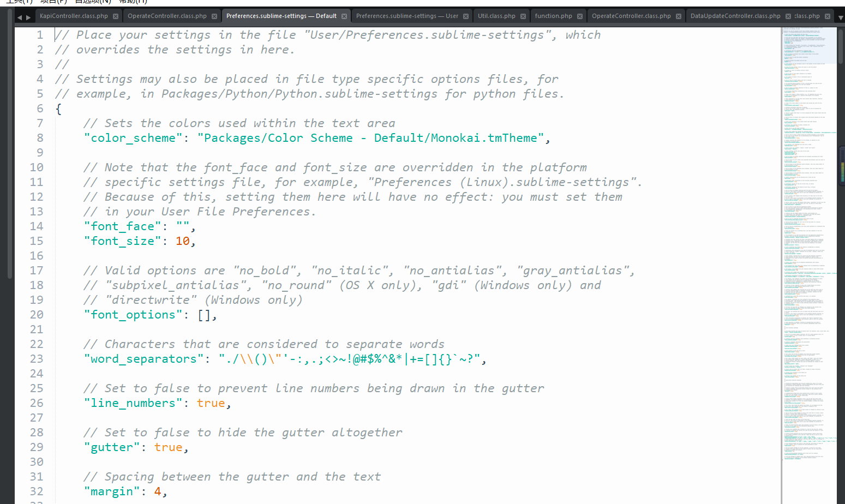The image size is (845, 504).
Task: Switch to the function.php tab
Action: pyautogui.click(x=554, y=16)
